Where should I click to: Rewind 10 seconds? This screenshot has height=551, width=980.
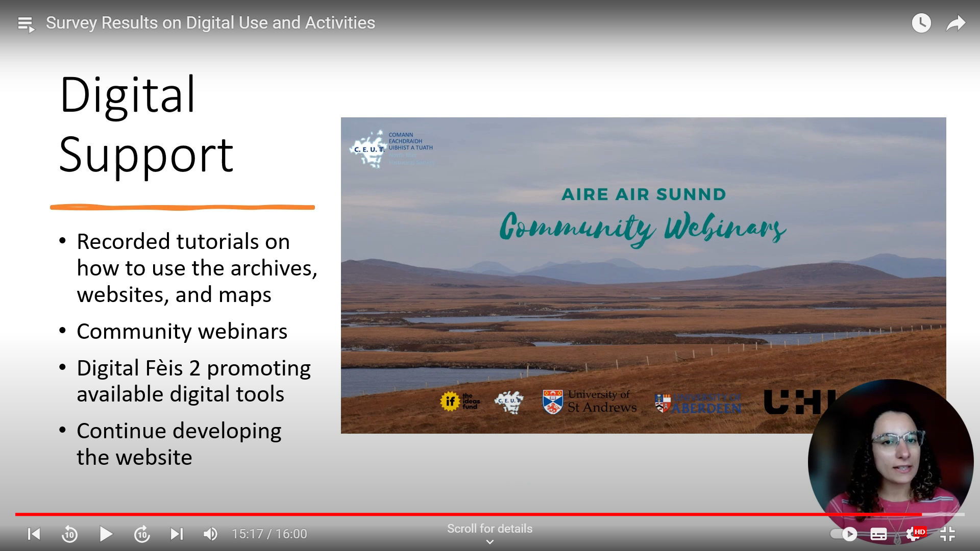click(x=69, y=534)
